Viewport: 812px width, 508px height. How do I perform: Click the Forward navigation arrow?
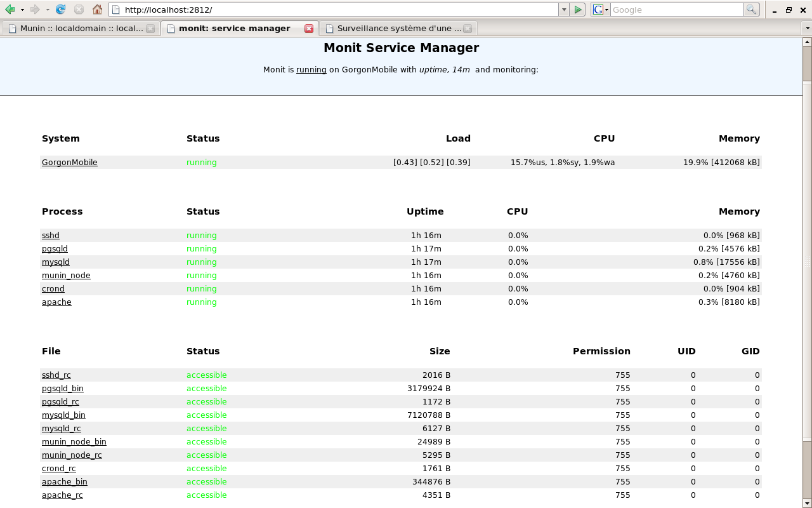click(x=36, y=10)
